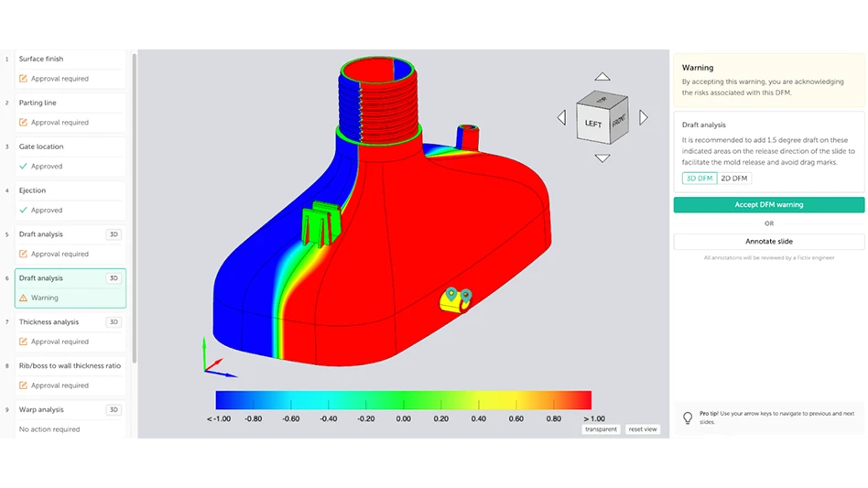Click the warning triangle on Draft analysis
Screen dimensions: 868x488
point(23,298)
